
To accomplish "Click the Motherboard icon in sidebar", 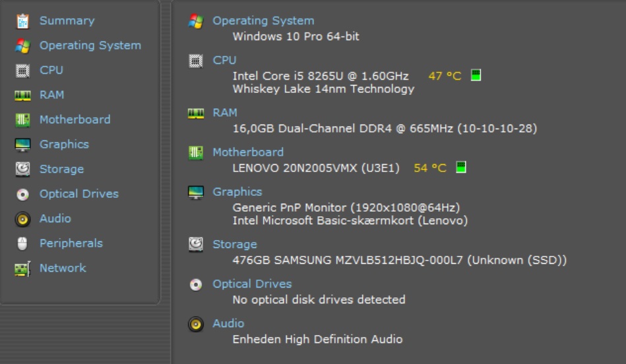I will [x=22, y=120].
